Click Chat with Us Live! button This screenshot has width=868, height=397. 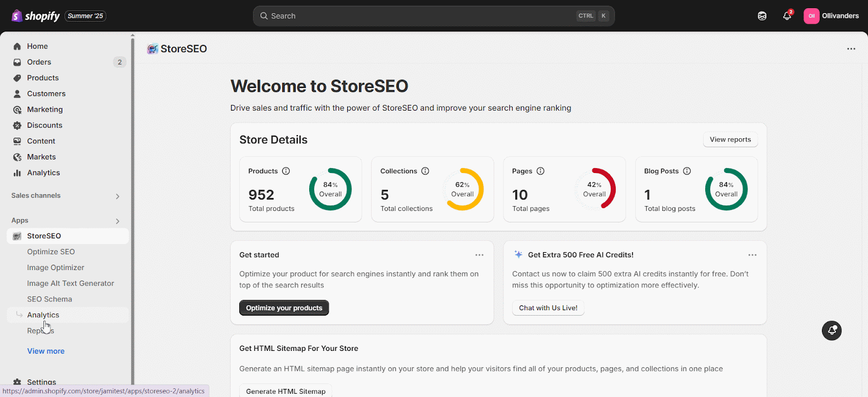pyautogui.click(x=548, y=308)
